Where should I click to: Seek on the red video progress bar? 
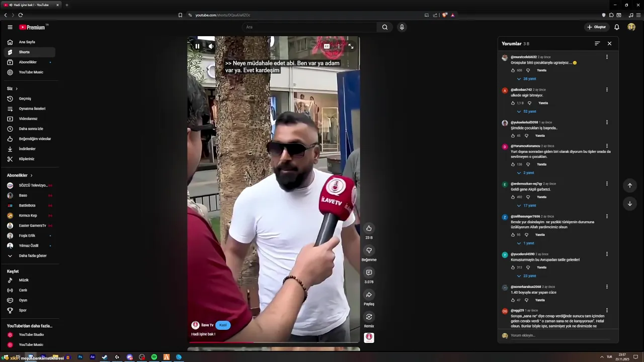[274, 342]
